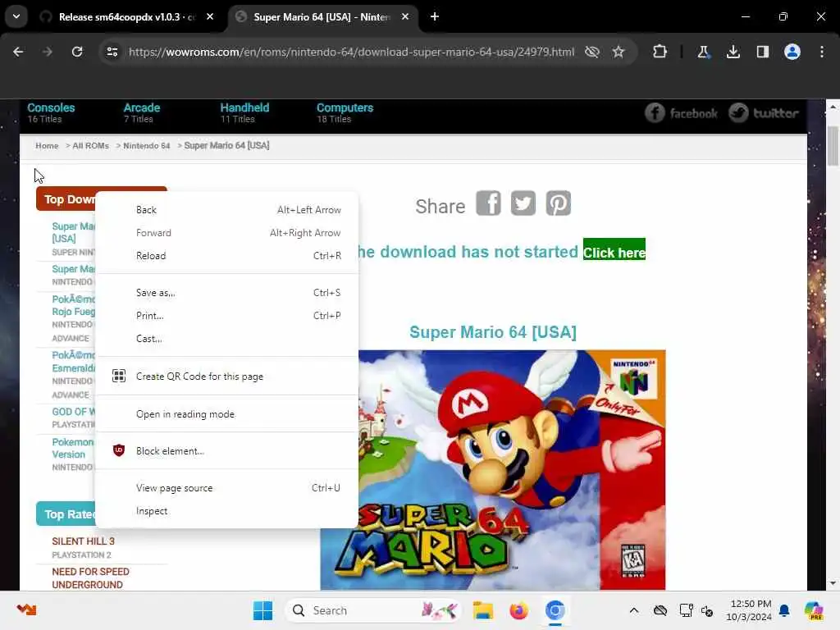The height and width of the screenshot is (630, 840).
Task: Open the Copilot preview taskbar icon
Action: pos(813,610)
